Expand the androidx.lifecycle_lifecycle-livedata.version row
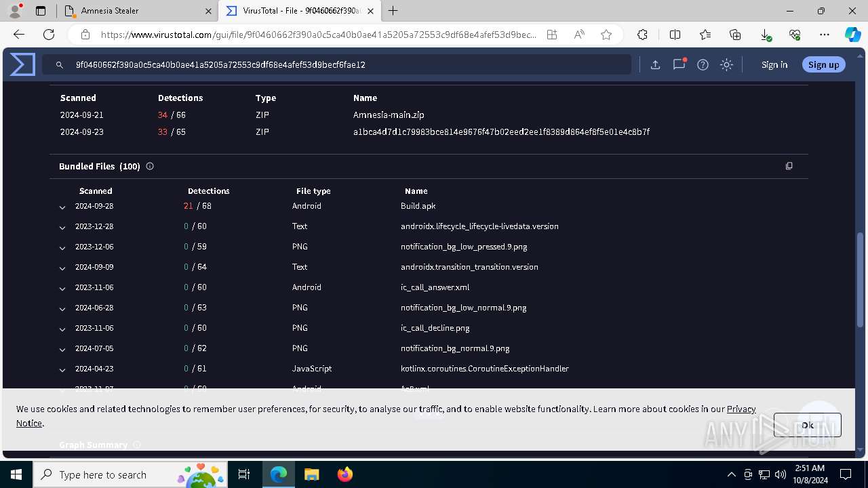868x488 pixels. [62, 227]
